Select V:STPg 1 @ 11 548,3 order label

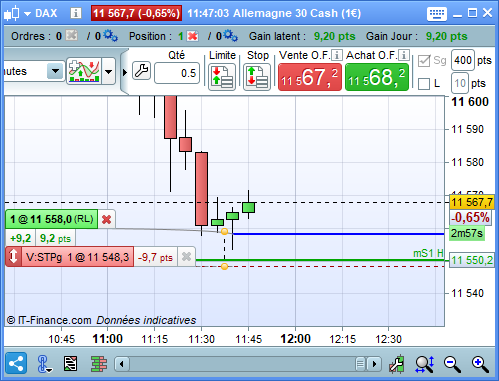77,257
